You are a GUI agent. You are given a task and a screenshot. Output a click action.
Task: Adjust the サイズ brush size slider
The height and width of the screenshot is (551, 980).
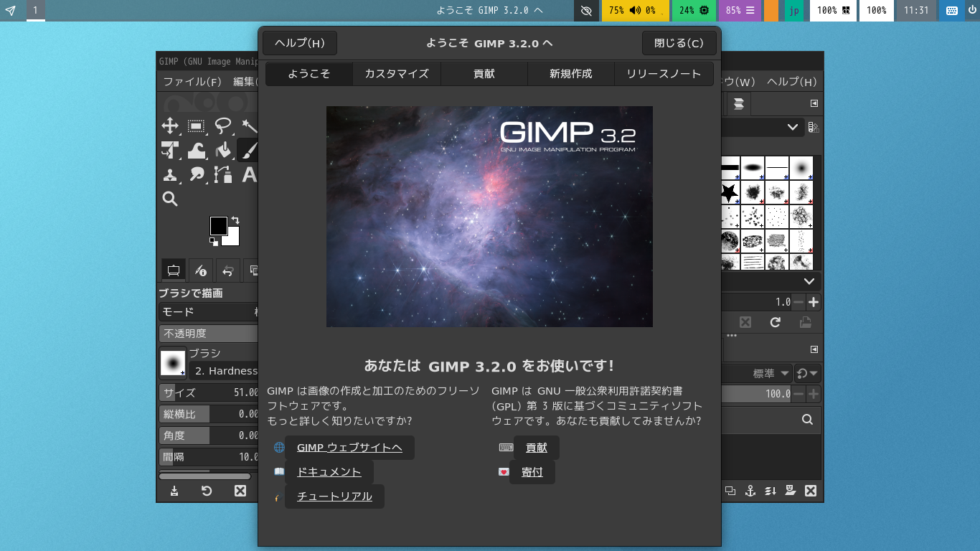tap(209, 392)
